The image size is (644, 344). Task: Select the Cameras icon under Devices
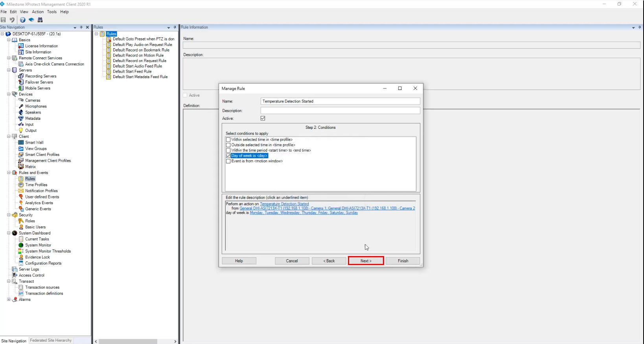tap(21, 100)
